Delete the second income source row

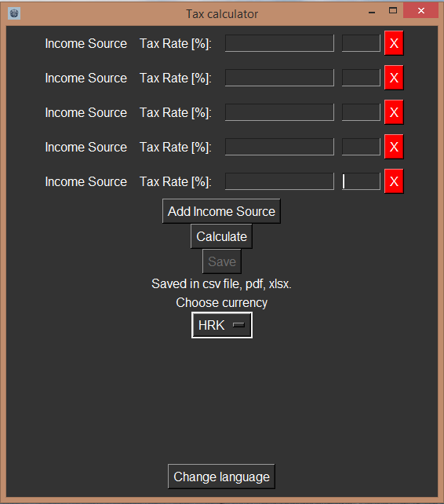(x=394, y=78)
